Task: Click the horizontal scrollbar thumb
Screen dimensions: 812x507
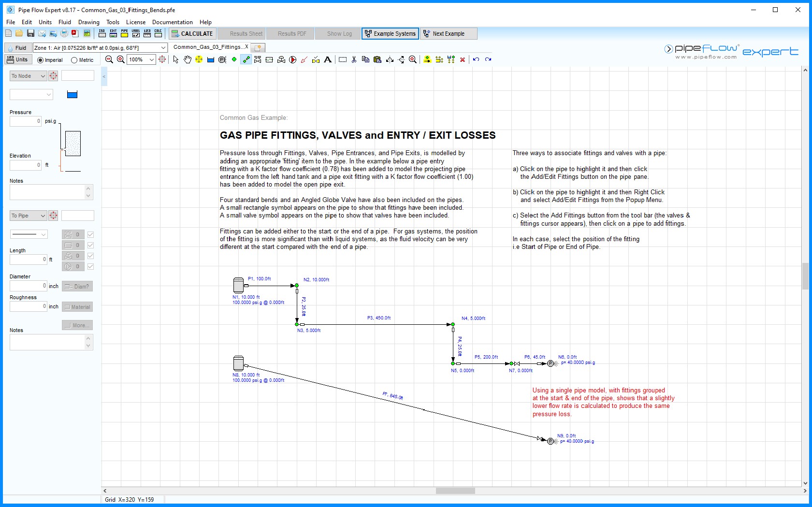Action: click(455, 491)
